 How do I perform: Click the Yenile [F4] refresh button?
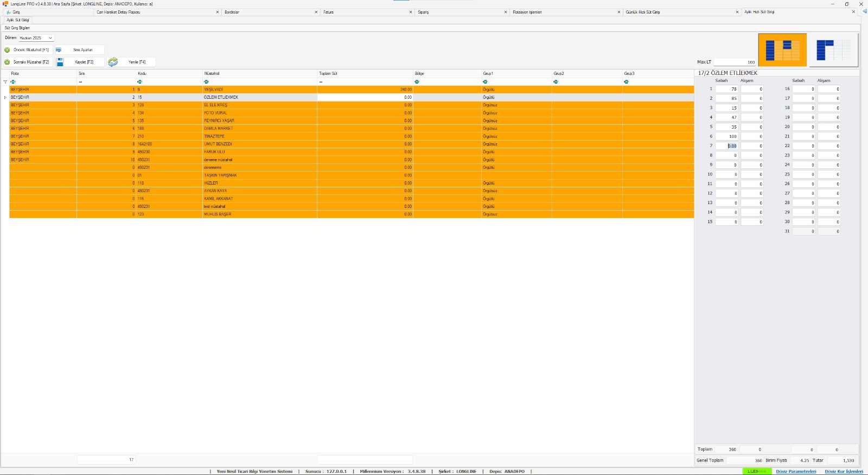click(131, 62)
